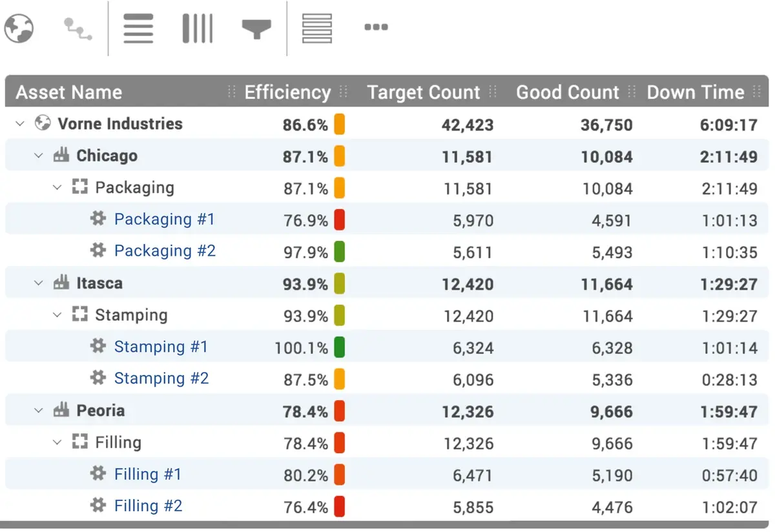This screenshot has height=532, width=775.
Task: Collapse the Itasca plant node
Action: 39,283
